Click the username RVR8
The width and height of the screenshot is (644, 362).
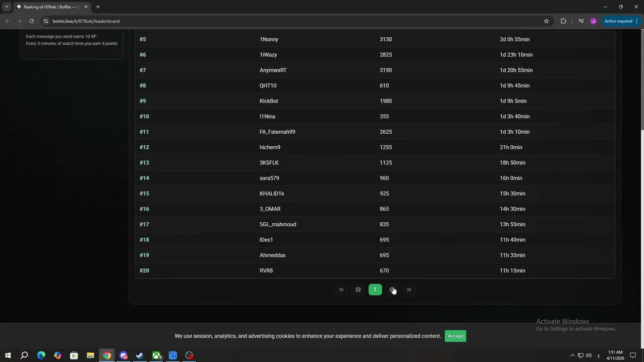[x=266, y=270]
